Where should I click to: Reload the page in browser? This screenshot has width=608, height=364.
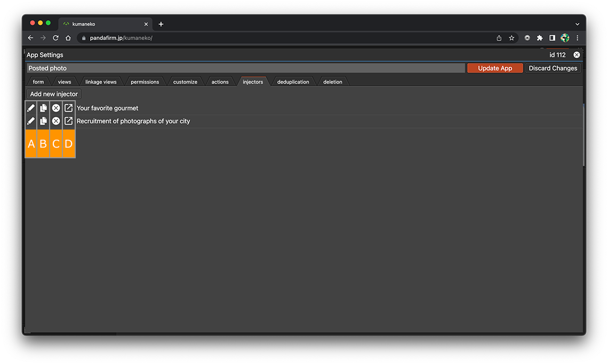click(55, 38)
